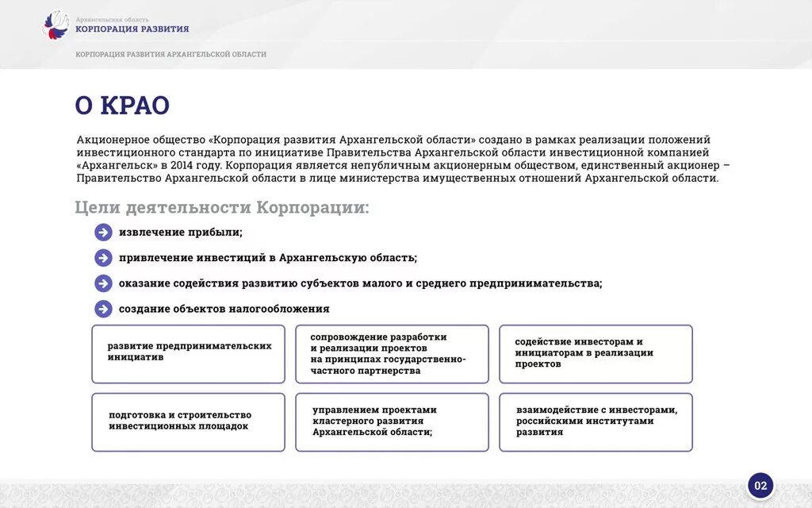The image size is (812, 508).
Task: Click arrow bullet beside «привлечение инвестиций»
Action: (x=104, y=258)
